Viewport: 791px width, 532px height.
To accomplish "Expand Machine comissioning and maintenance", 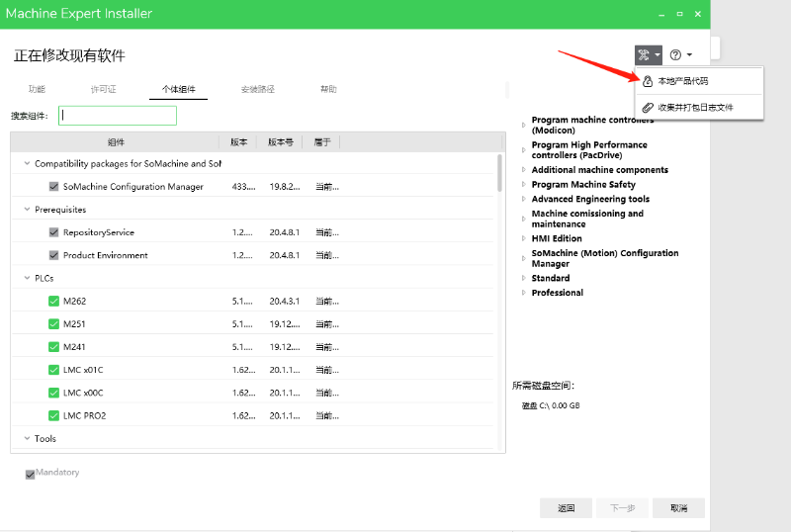I will click(x=524, y=219).
